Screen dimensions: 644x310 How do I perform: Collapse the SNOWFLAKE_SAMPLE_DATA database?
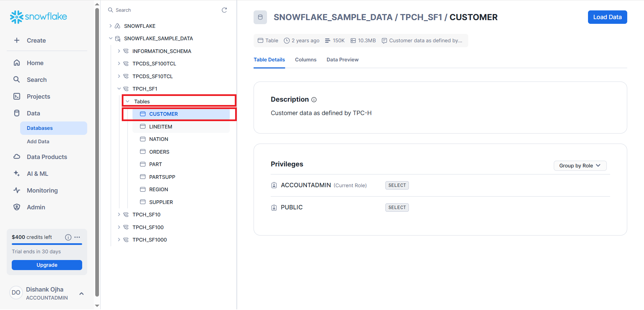tap(110, 38)
